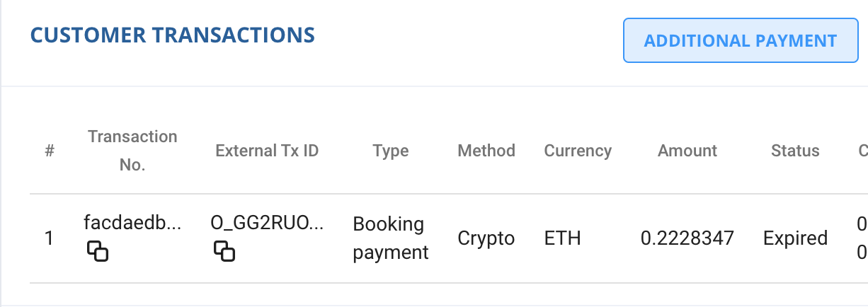The image size is (868, 307).
Task: Click the Crypto method cell
Action: click(x=486, y=238)
